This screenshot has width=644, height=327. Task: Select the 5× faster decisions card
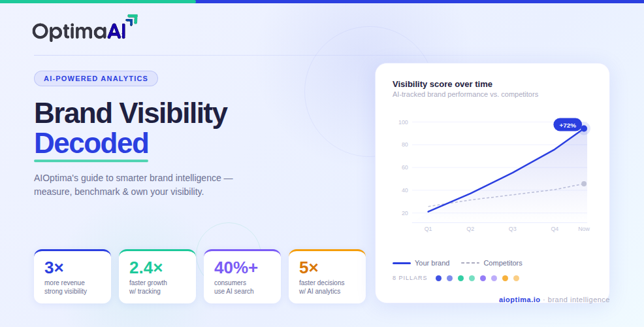(x=327, y=277)
